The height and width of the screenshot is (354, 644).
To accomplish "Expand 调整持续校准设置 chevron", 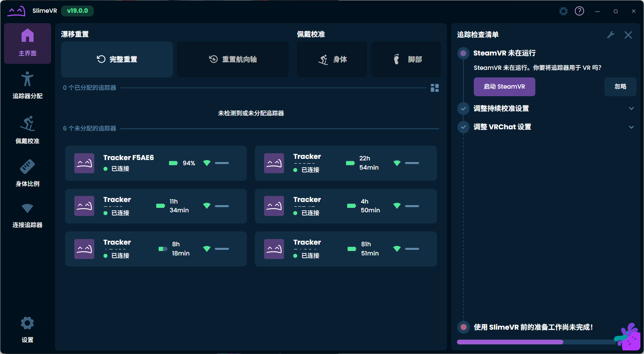I will tap(631, 109).
